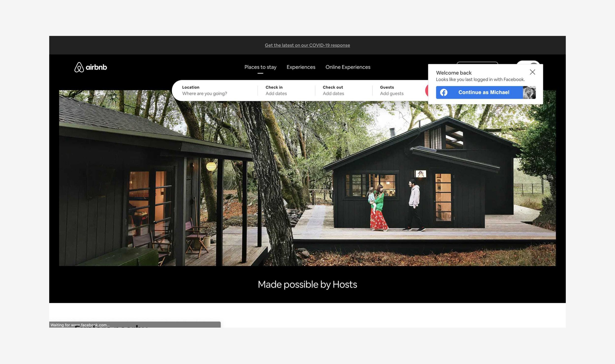Open the Check in date selector

pos(276,91)
